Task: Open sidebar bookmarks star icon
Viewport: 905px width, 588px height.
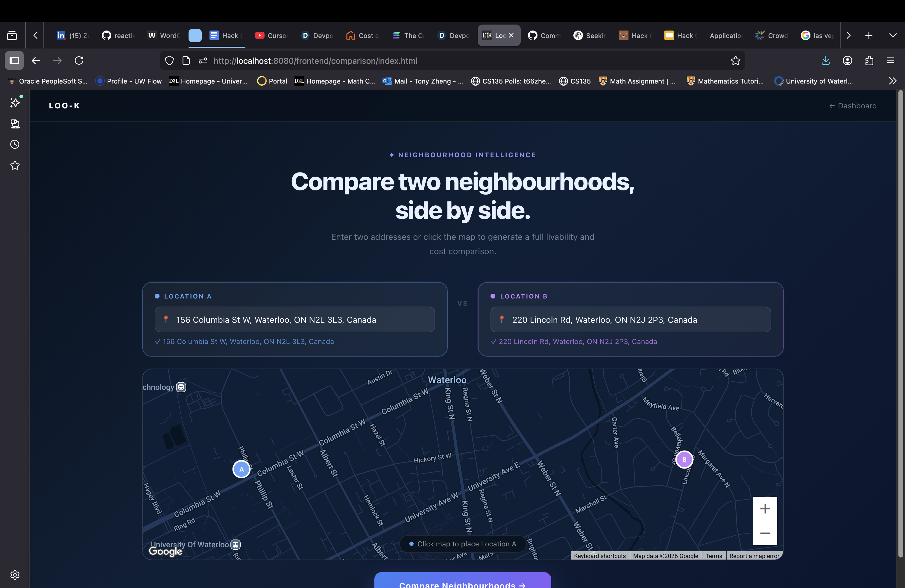Action: [15, 166]
